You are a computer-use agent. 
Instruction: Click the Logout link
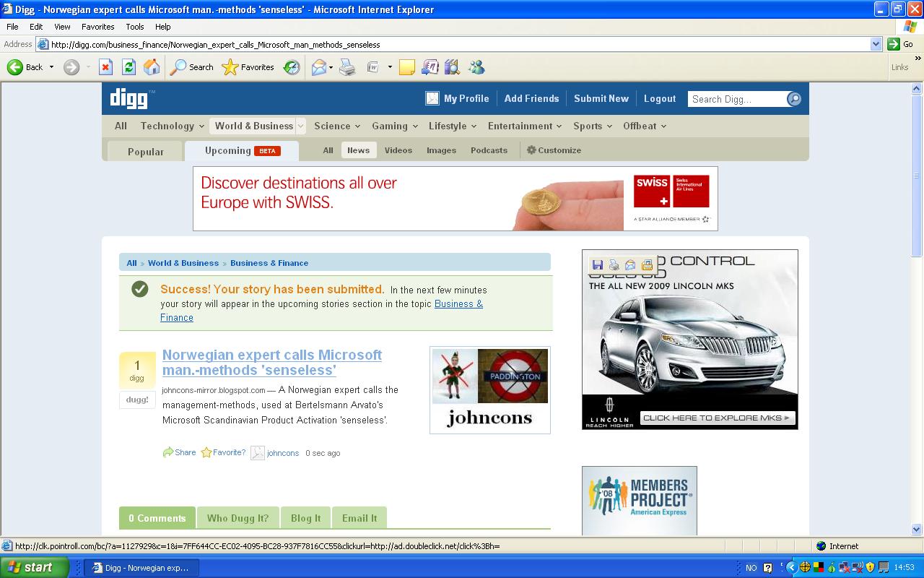pos(660,98)
